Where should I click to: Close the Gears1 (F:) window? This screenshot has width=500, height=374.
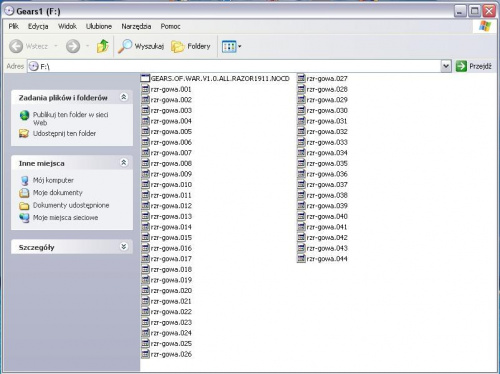click(x=489, y=11)
